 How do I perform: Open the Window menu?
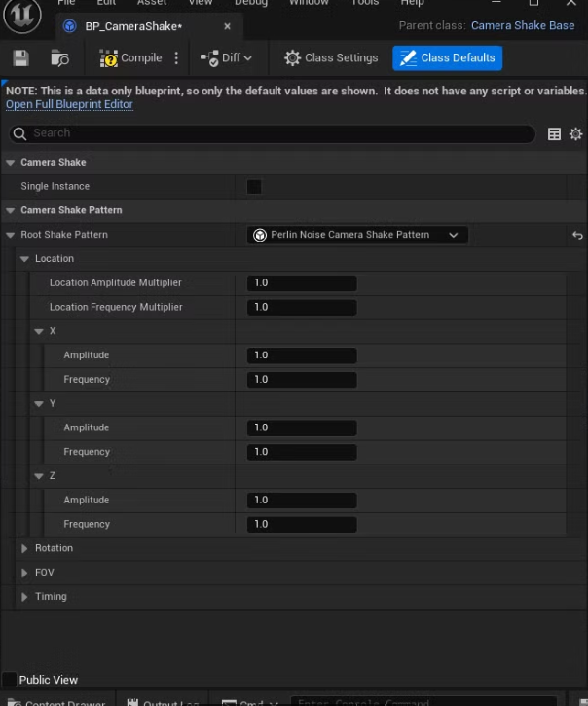(309, 2)
